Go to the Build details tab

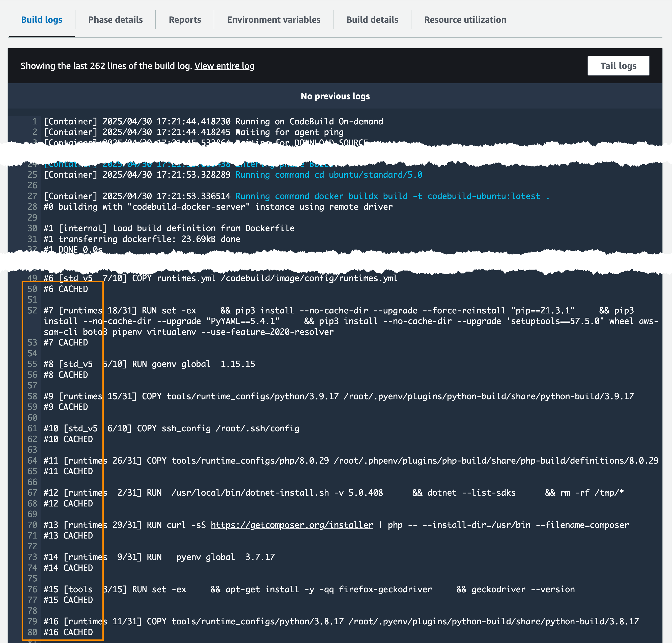(372, 20)
